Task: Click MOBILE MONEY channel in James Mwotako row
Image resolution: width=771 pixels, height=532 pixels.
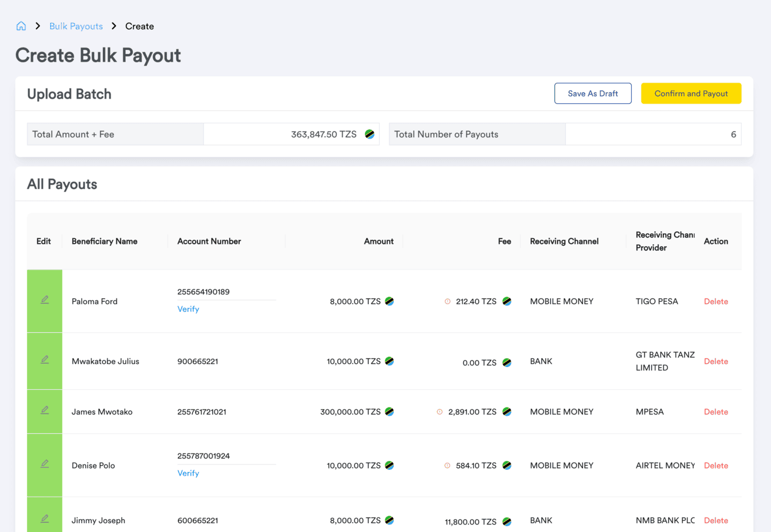Action: 562,412
